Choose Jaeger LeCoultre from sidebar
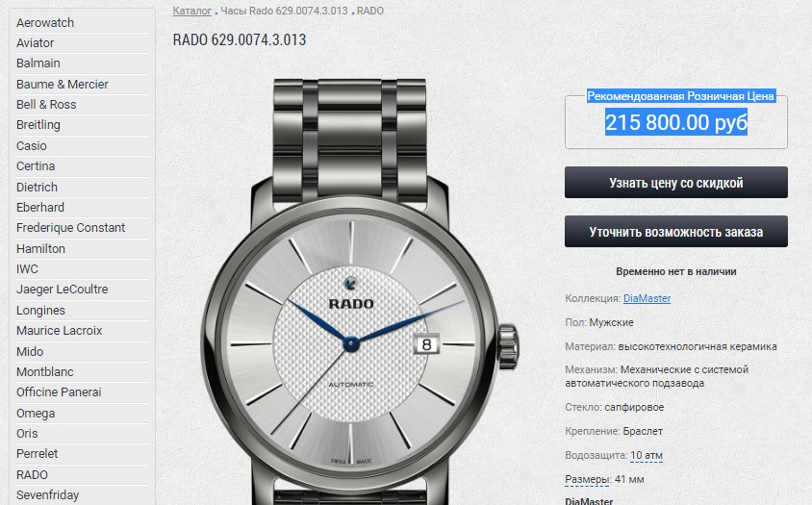The image size is (812, 505). point(63,289)
